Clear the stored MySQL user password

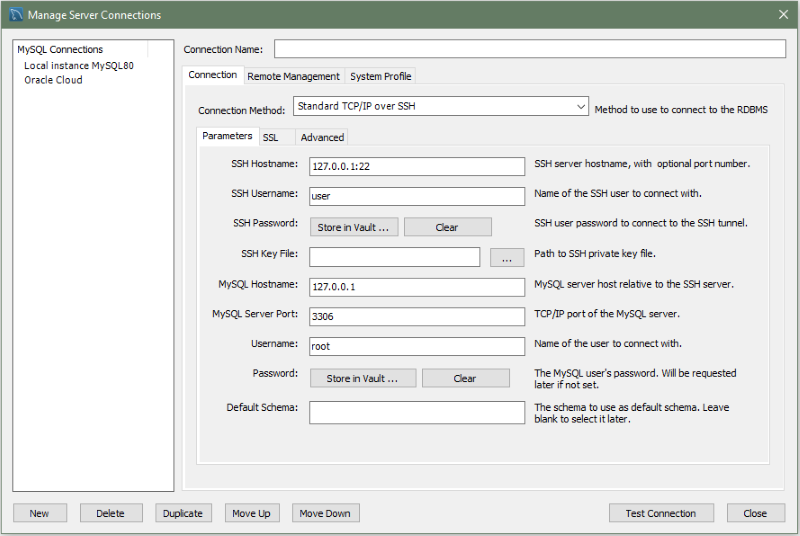click(x=465, y=378)
